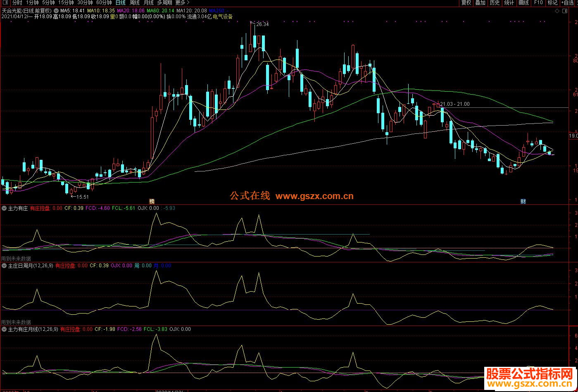Click FCL: -5.61 value in first indicator

[124, 208]
